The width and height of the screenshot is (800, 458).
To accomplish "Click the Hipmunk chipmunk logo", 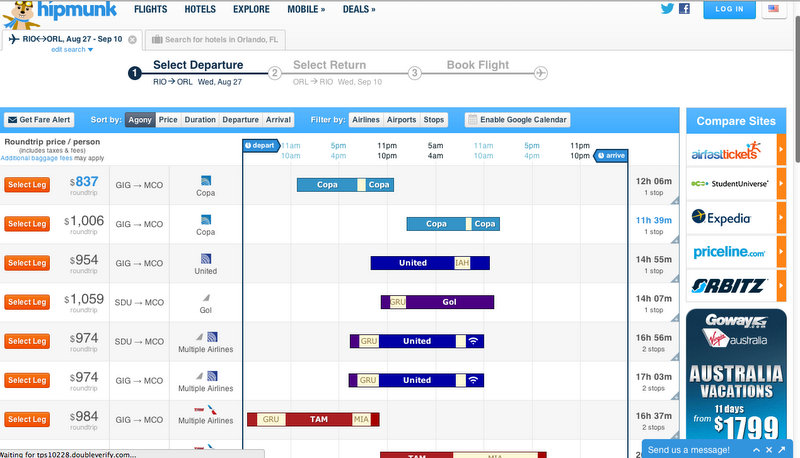I will (x=21, y=15).
